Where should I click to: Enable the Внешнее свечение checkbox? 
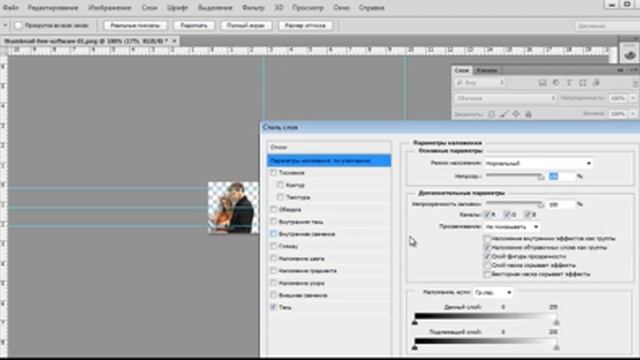(x=273, y=295)
